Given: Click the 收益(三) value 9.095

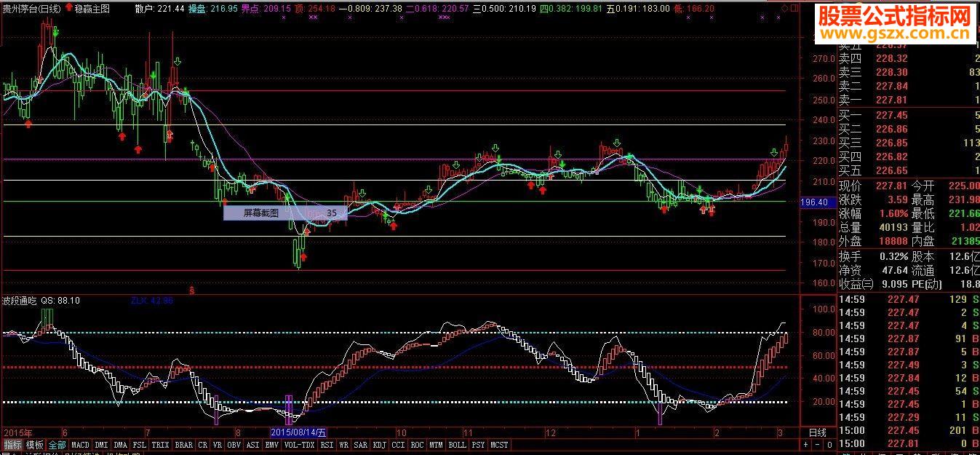Looking at the screenshot, I should pos(894,284).
